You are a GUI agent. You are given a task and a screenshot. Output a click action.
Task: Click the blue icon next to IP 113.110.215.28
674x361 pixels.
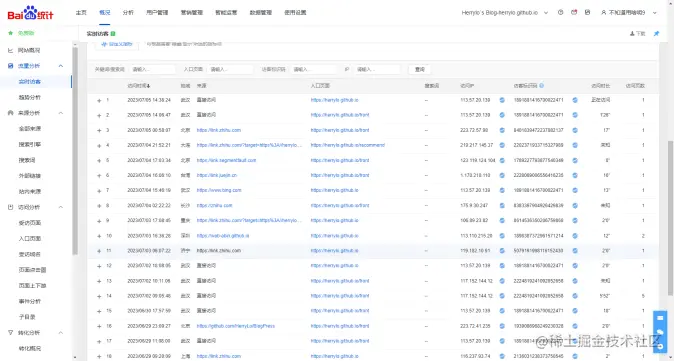[x=502, y=236]
